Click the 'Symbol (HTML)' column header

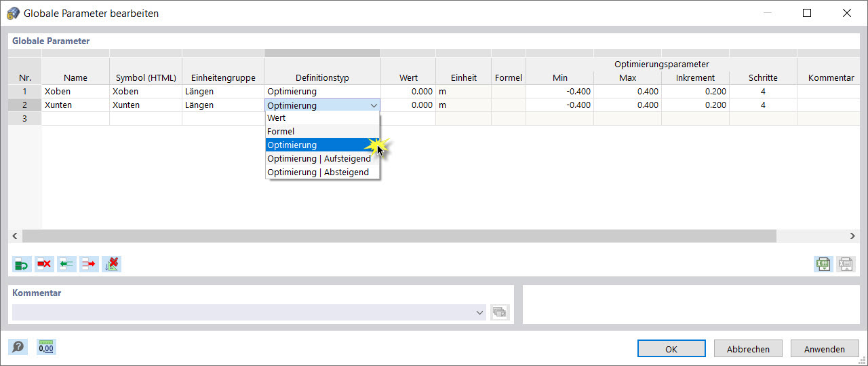[x=146, y=78]
